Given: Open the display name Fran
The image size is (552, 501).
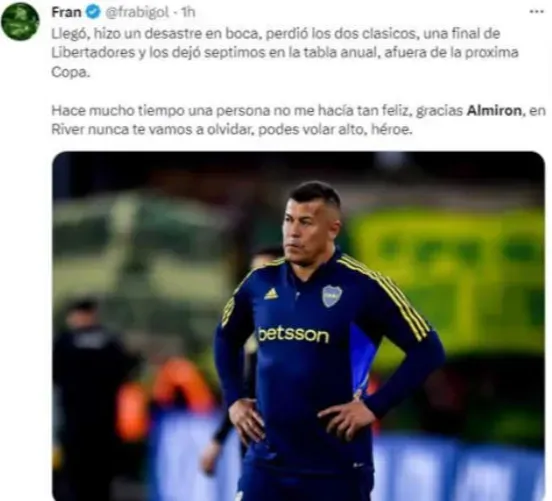Looking at the screenshot, I should tap(66, 12).
